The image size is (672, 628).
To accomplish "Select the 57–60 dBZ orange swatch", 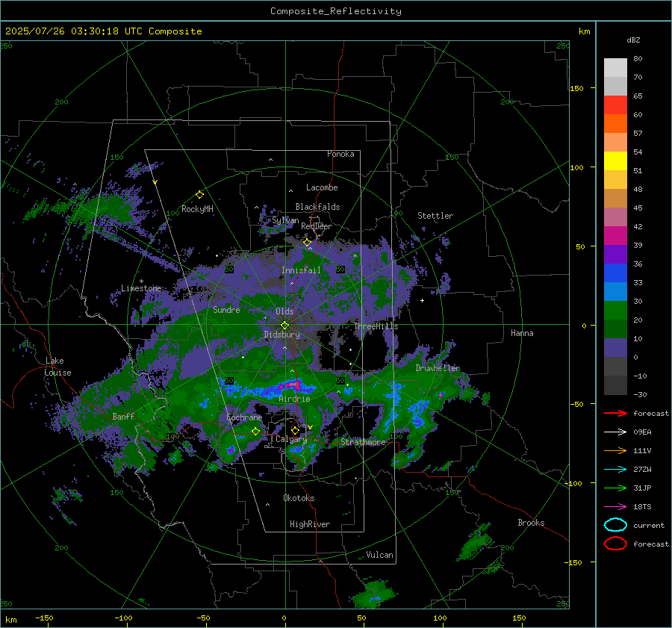I will pyautogui.click(x=615, y=124).
